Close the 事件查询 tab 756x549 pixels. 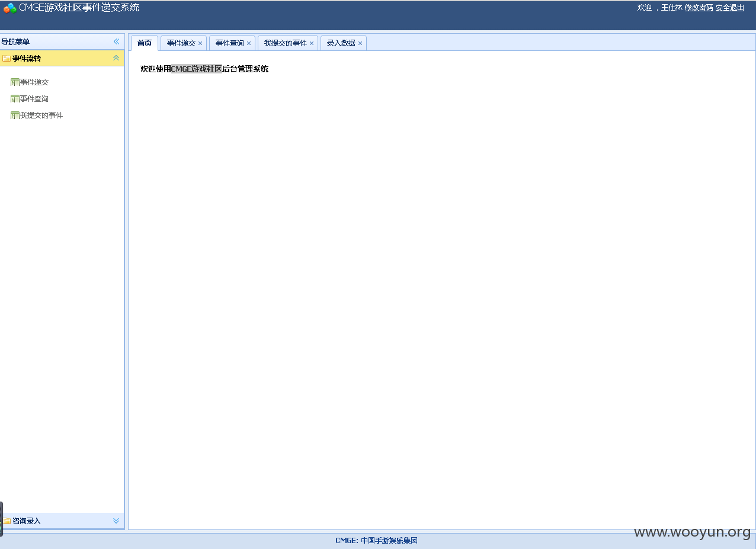[x=249, y=43]
